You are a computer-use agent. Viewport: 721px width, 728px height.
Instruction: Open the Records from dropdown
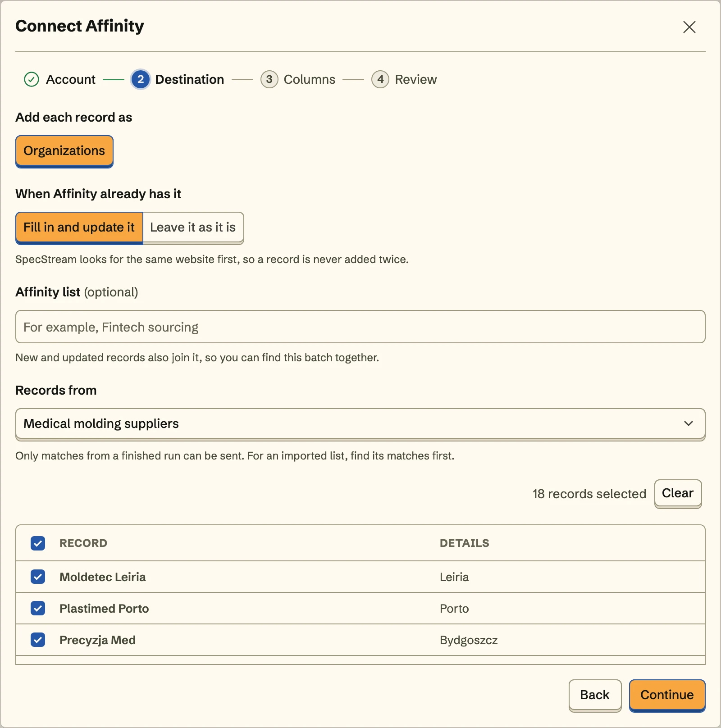coord(360,424)
